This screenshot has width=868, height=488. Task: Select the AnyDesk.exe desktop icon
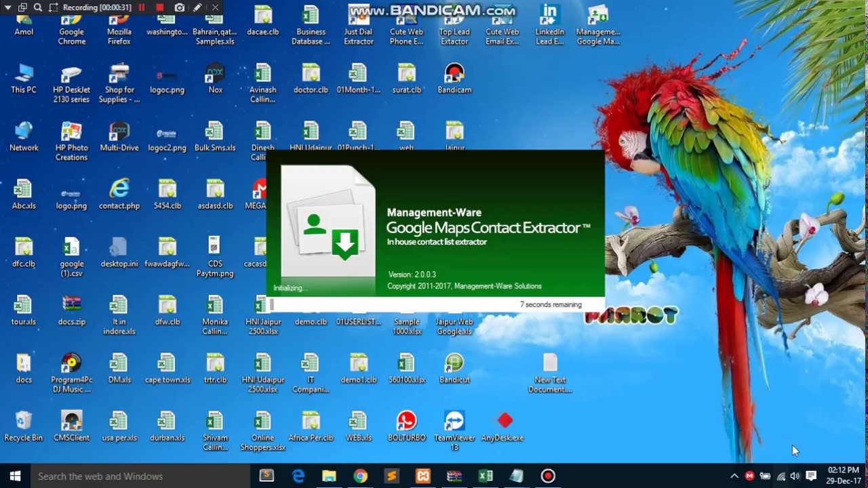(502, 427)
